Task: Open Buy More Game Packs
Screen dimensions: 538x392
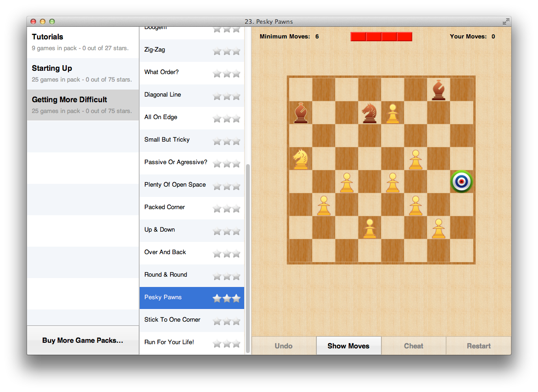Action: click(82, 340)
